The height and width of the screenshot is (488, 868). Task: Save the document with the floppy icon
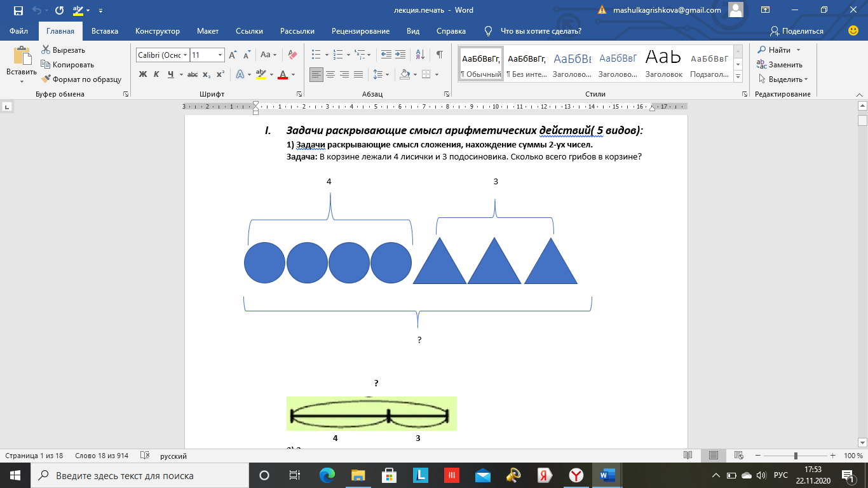[18, 10]
